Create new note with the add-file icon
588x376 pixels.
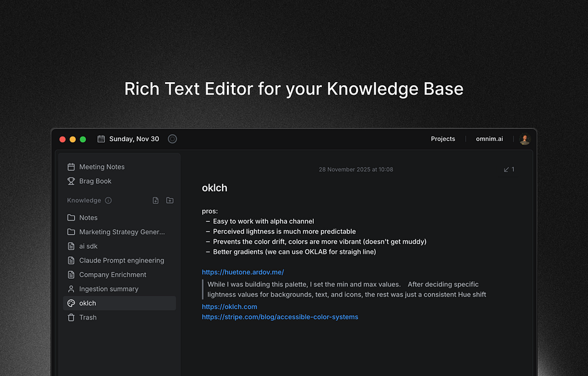pos(155,201)
